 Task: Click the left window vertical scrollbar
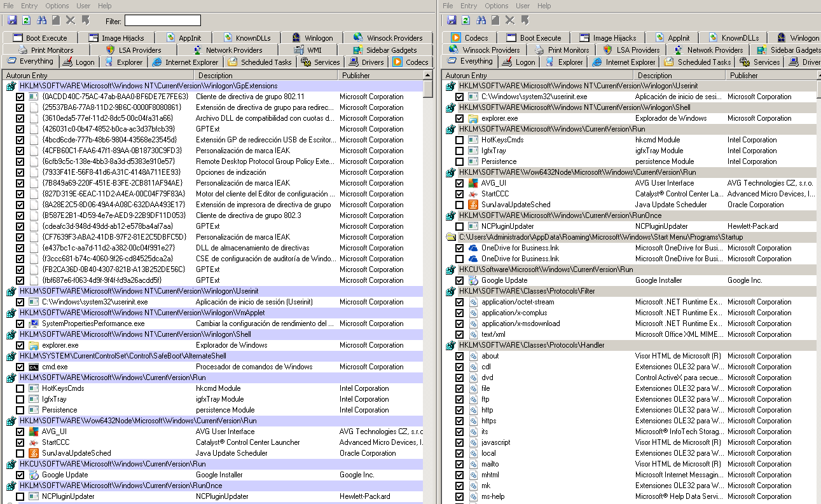428,286
